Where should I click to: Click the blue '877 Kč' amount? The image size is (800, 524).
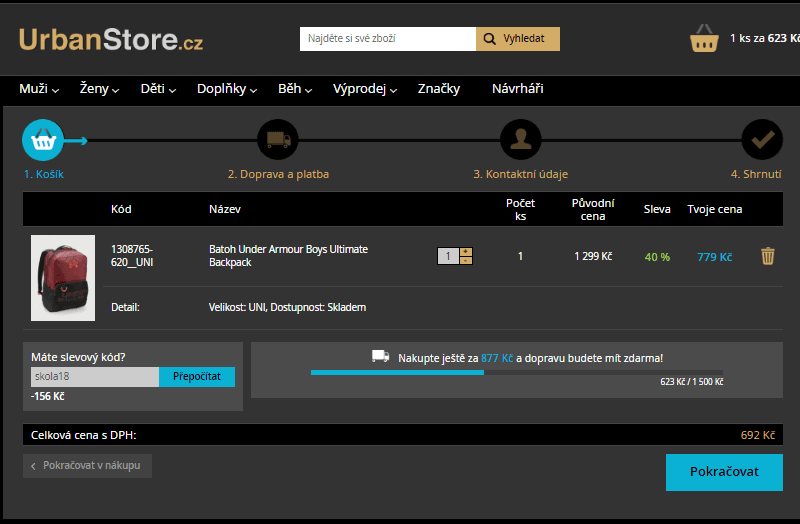pyautogui.click(x=497, y=358)
